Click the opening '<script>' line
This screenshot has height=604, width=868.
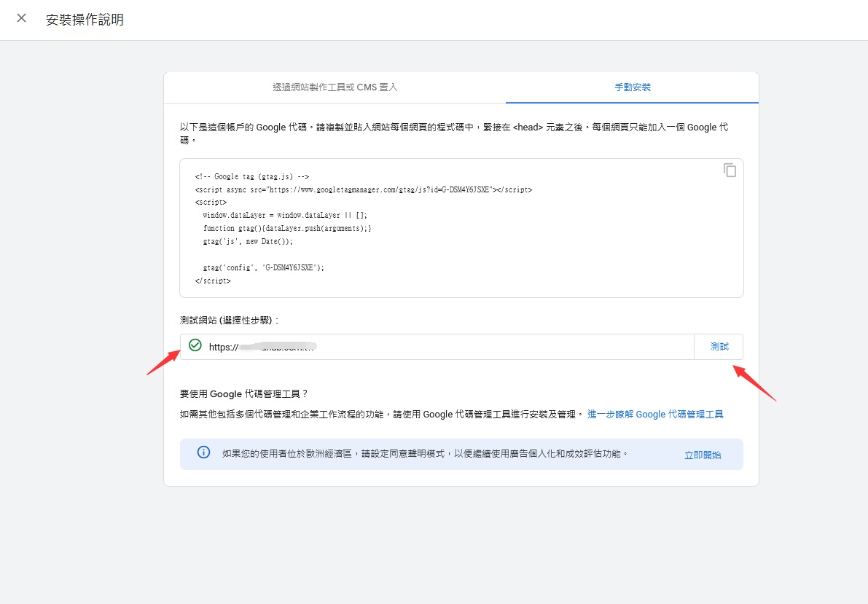click(x=211, y=202)
